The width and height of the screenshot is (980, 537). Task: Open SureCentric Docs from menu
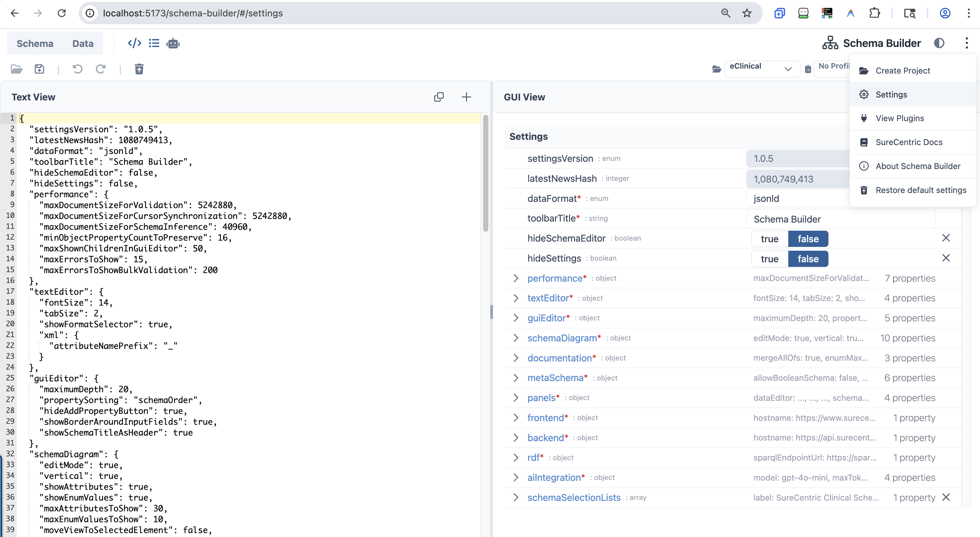coord(912,142)
